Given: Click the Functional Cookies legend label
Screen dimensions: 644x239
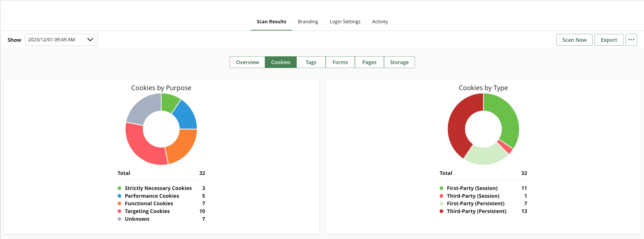Looking at the screenshot, I should (149, 203).
